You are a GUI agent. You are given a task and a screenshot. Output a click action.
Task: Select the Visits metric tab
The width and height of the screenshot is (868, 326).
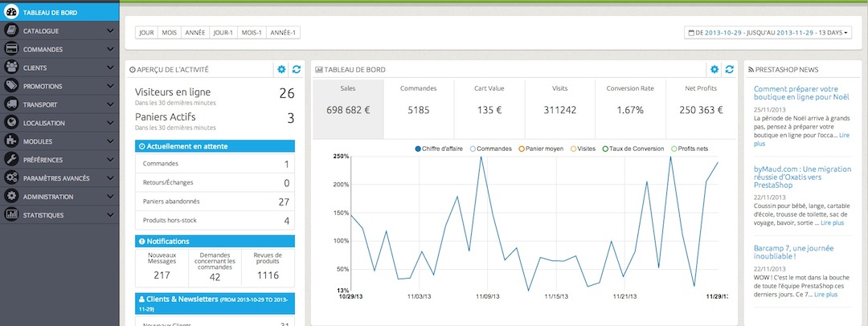559,109
